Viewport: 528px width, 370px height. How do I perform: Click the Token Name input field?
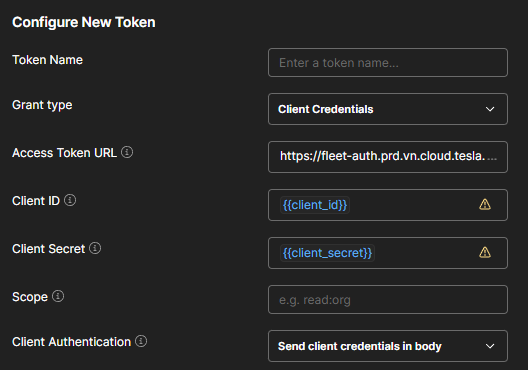[x=388, y=63]
